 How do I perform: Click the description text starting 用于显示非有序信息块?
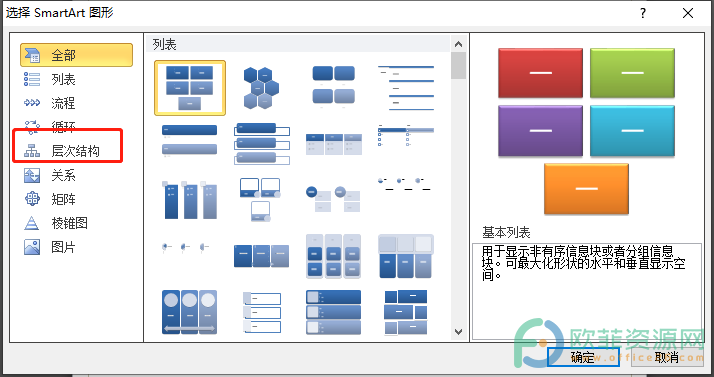584,263
